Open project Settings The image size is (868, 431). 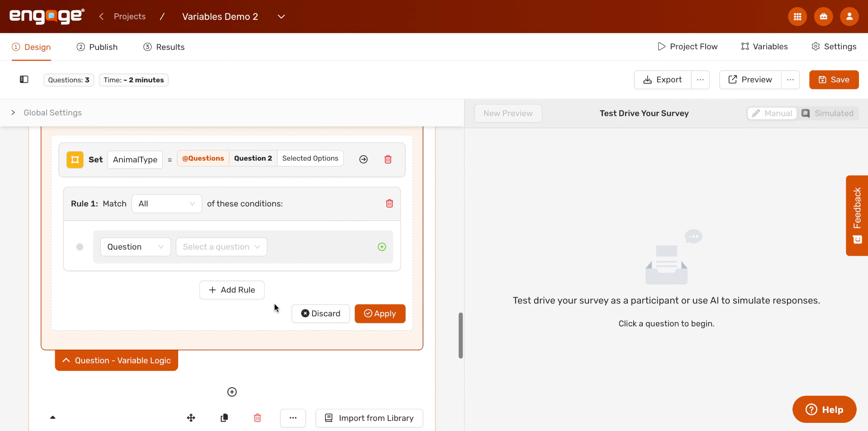(834, 47)
